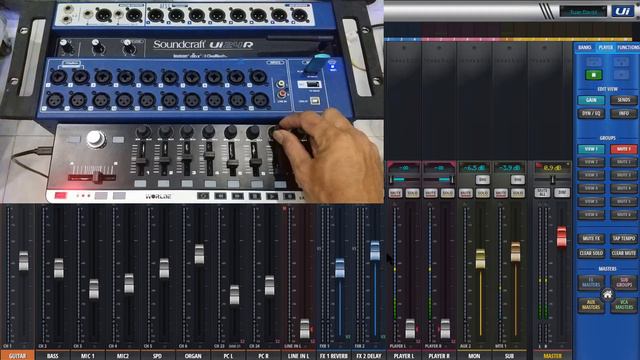The height and width of the screenshot is (360, 640).
Task: Click the PLAYER L pan slider
Action: pos(404,180)
